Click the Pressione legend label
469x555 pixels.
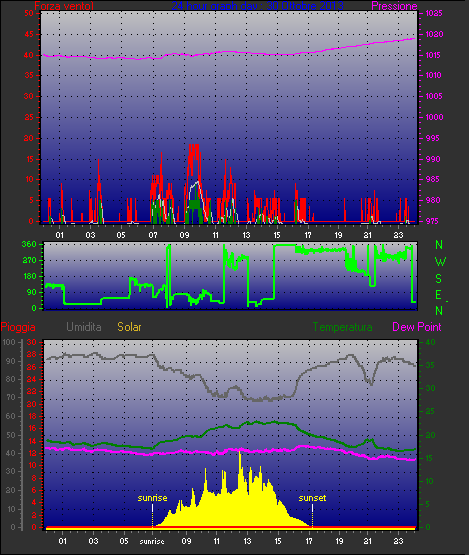pos(394,6)
